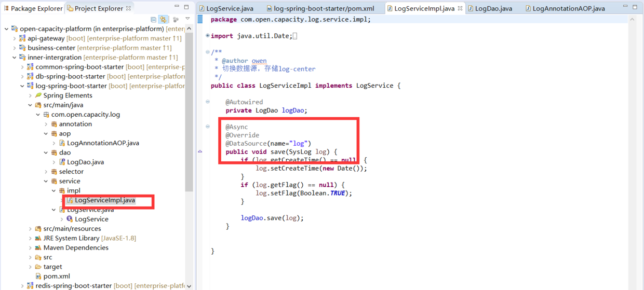Maximize the editor area
This screenshot has height=290, width=644.
(635, 7)
